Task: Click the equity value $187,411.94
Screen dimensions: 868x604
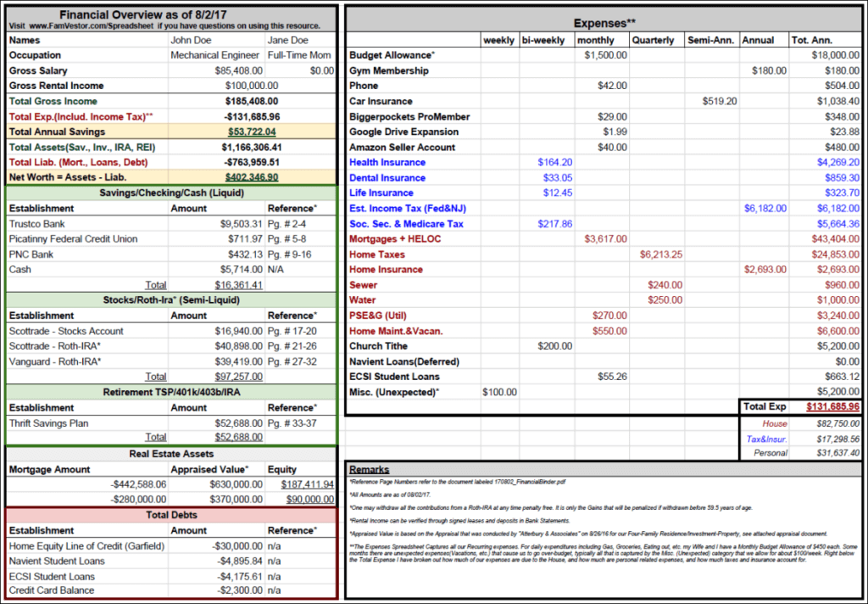Action: pos(307,484)
